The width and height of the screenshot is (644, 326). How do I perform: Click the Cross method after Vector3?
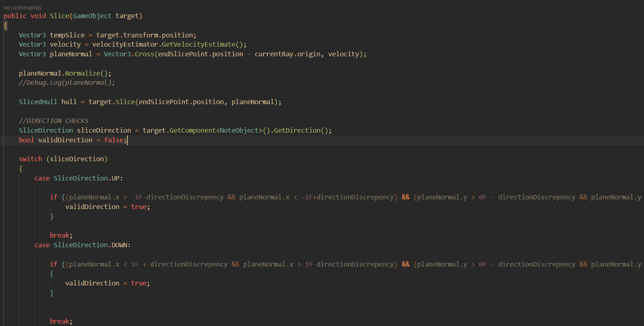pyautogui.click(x=144, y=54)
